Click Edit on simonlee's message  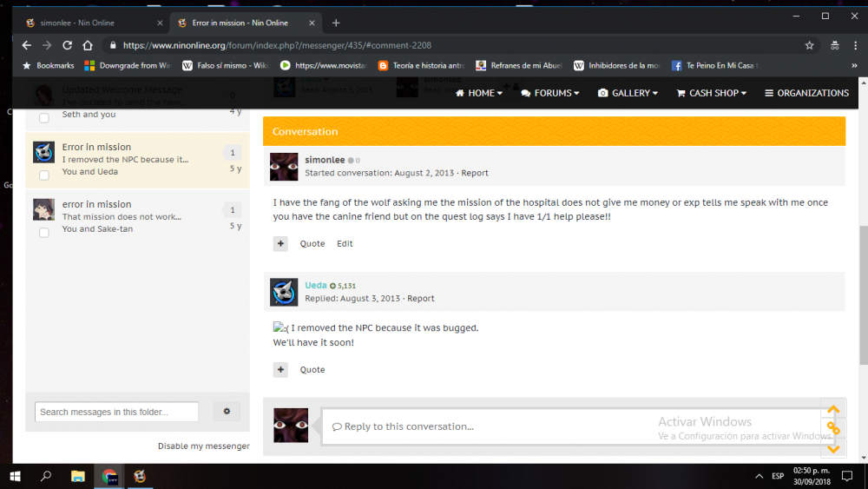345,244
